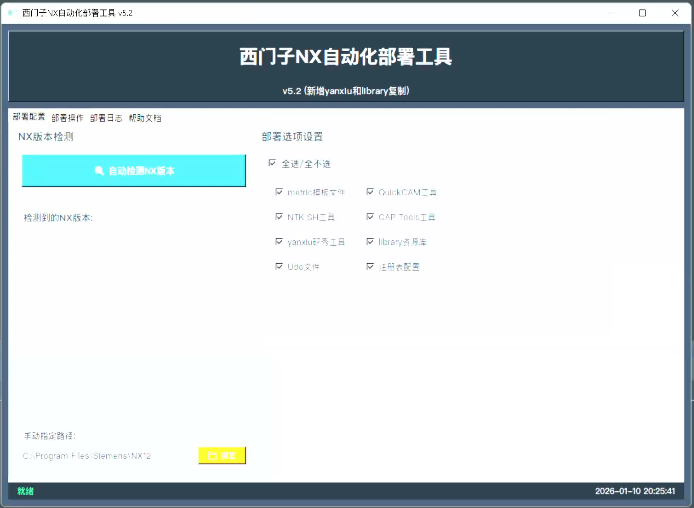
Task: Click the 部署选项设置 heading
Action: point(292,137)
